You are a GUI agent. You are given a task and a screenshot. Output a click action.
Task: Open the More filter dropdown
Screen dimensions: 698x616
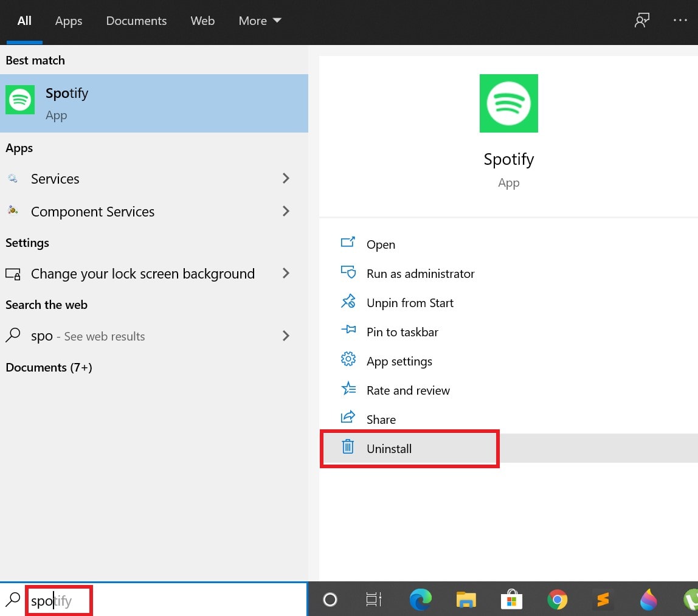click(260, 21)
